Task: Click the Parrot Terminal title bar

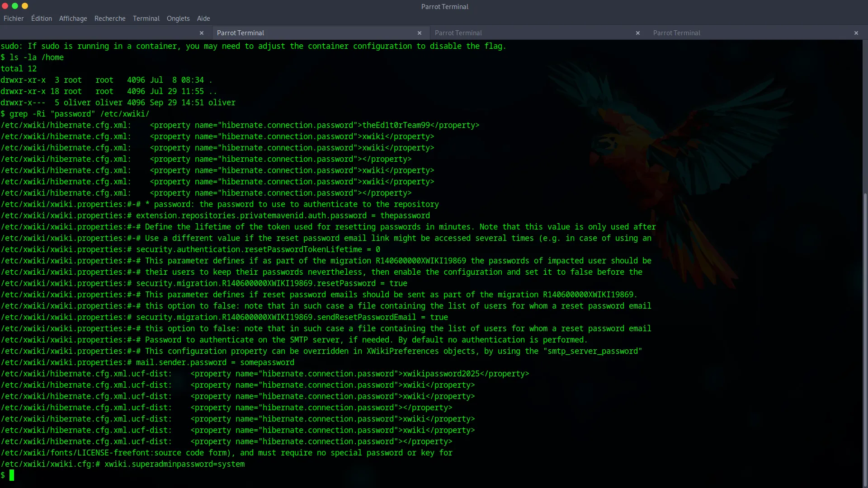Action: point(444,7)
